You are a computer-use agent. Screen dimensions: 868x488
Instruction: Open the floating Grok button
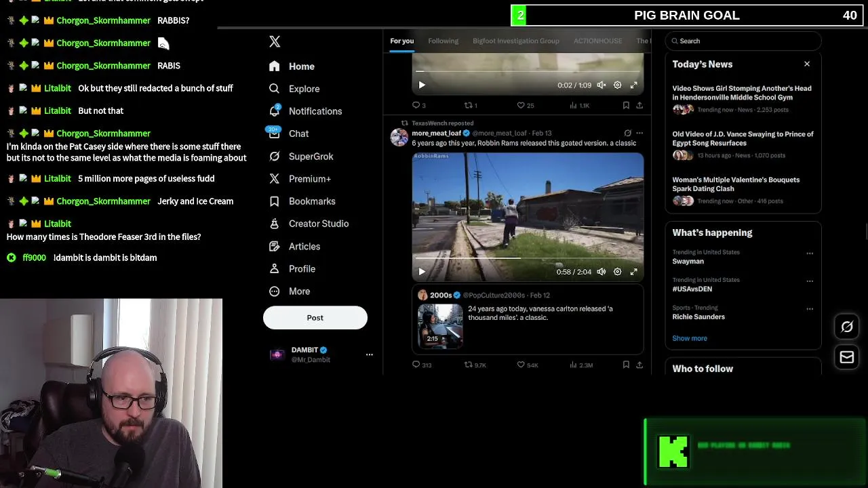[x=847, y=327]
